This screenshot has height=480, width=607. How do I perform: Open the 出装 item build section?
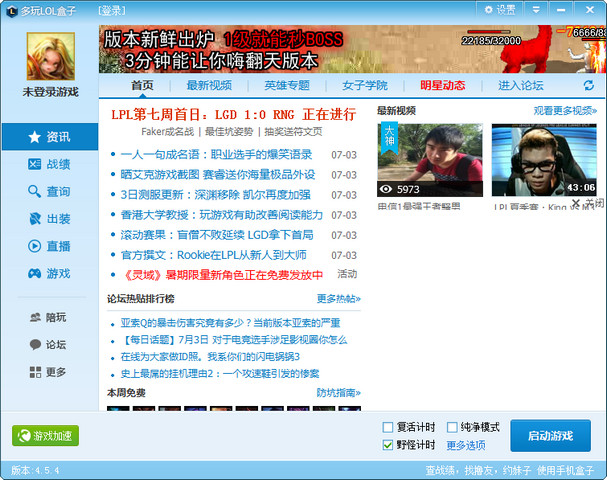click(x=50, y=219)
